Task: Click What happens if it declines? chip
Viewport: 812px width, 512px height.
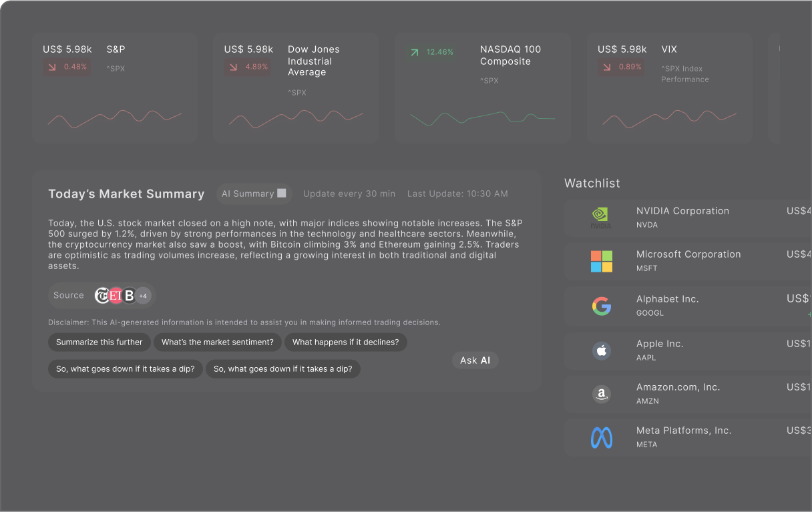Action: [346, 342]
